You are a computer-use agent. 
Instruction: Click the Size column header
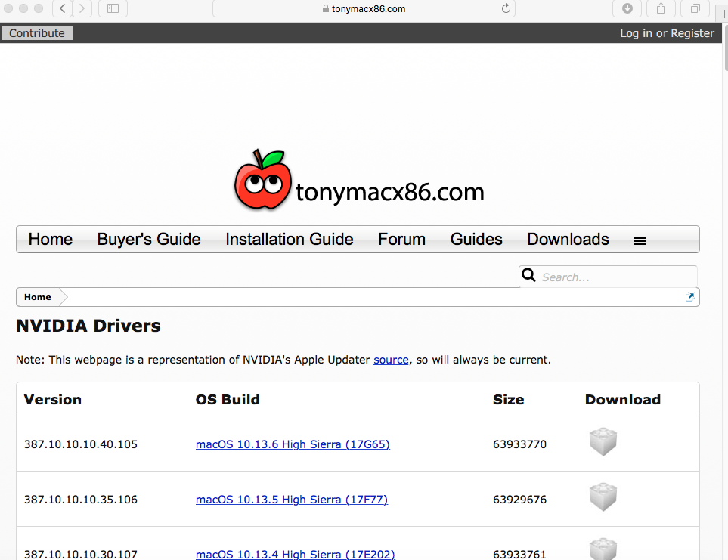(509, 400)
